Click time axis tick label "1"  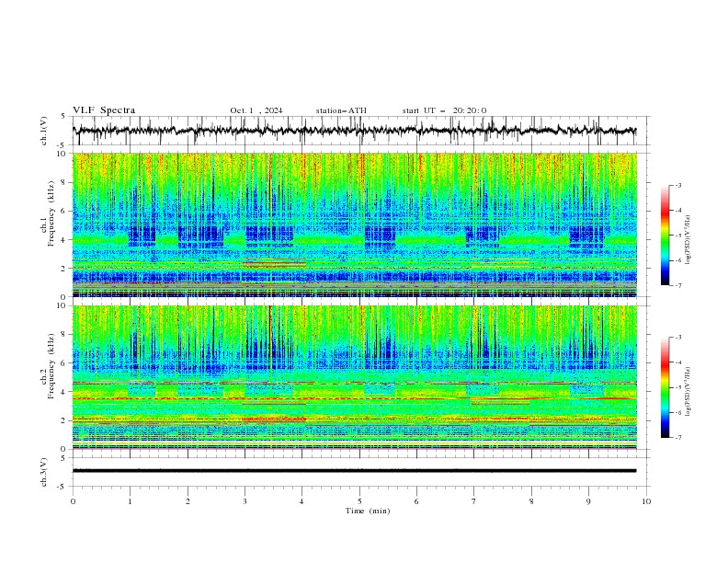[130, 501]
